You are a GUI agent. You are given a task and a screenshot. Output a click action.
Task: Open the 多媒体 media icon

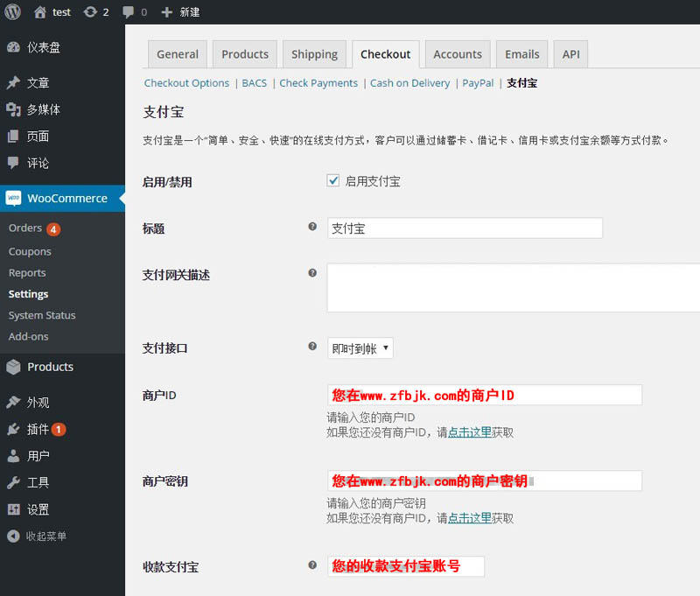click(13, 109)
